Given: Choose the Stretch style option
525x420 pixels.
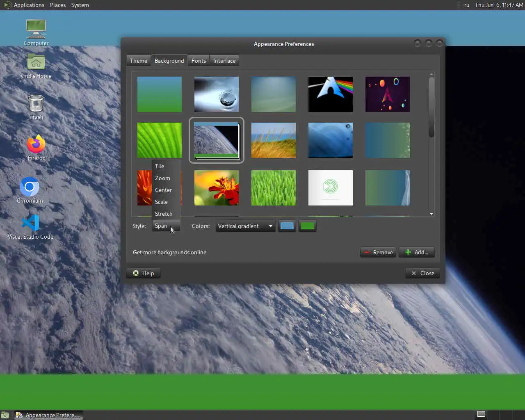Looking at the screenshot, I should 166,214.
